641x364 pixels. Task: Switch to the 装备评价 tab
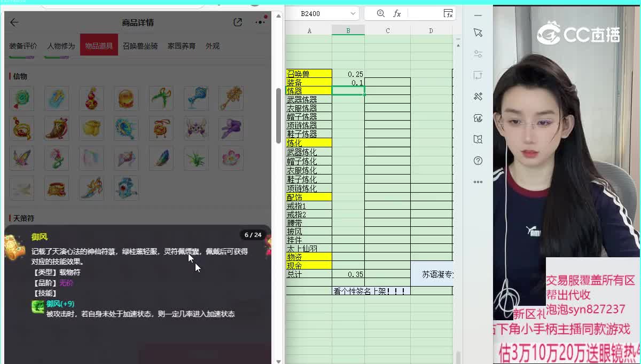click(23, 46)
